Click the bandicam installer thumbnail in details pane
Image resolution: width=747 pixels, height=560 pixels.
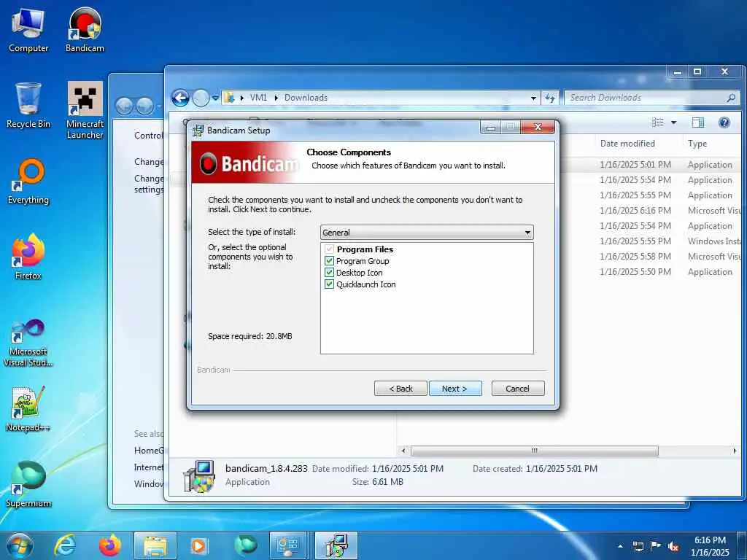[x=200, y=475]
